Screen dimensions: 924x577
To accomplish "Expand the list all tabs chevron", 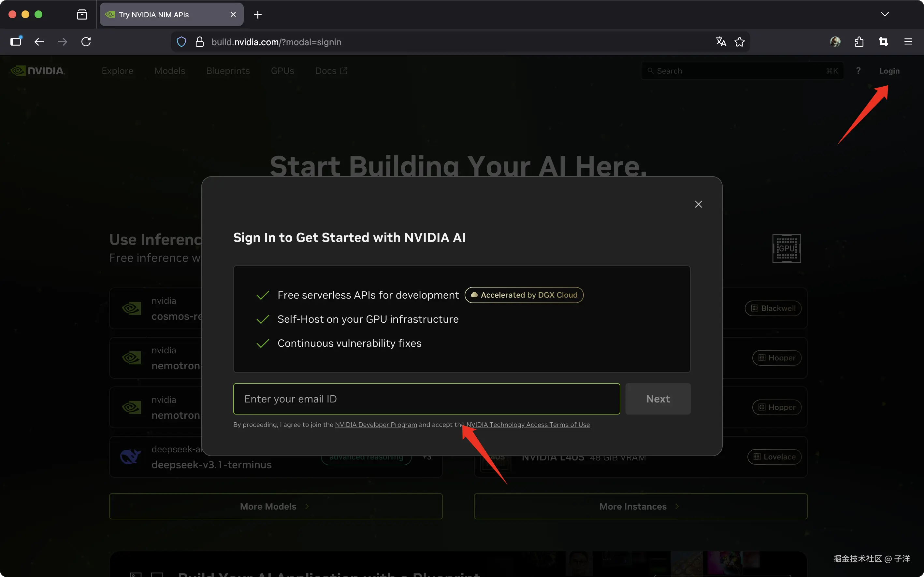I will pyautogui.click(x=885, y=14).
